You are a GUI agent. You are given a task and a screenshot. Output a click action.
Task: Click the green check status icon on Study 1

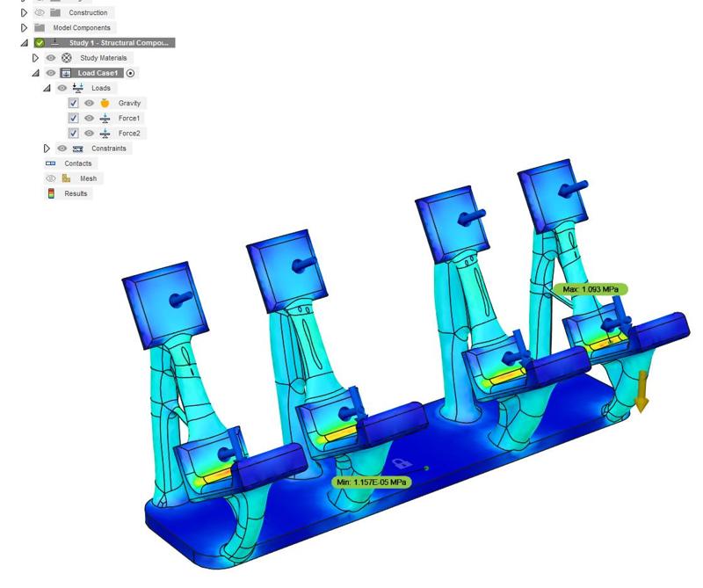(x=40, y=42)
